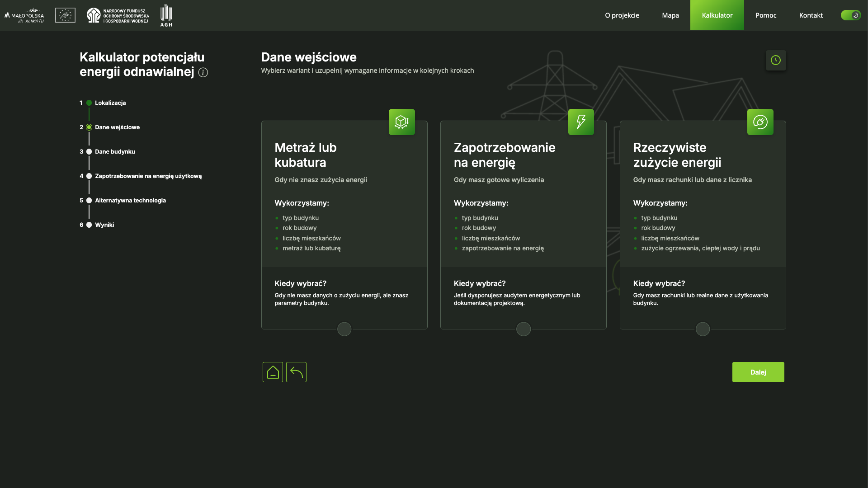The width and height of the screenshot is (868, 488).
Task: Click the EU LIFE programme logo
Action: [x=65, y=15]
